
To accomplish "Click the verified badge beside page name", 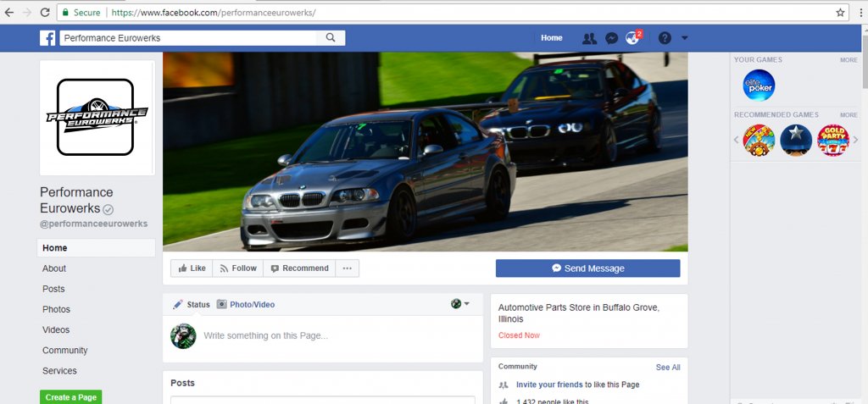I will coord(108,209).
